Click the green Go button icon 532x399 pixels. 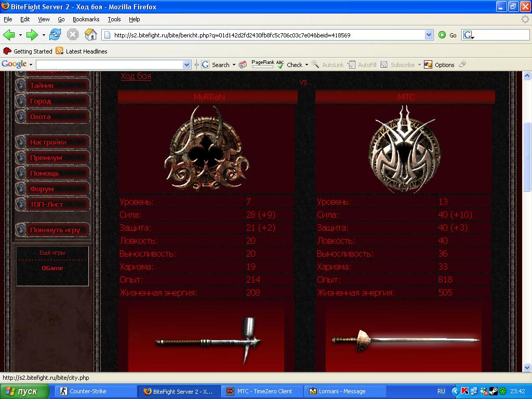pos(442,35)
